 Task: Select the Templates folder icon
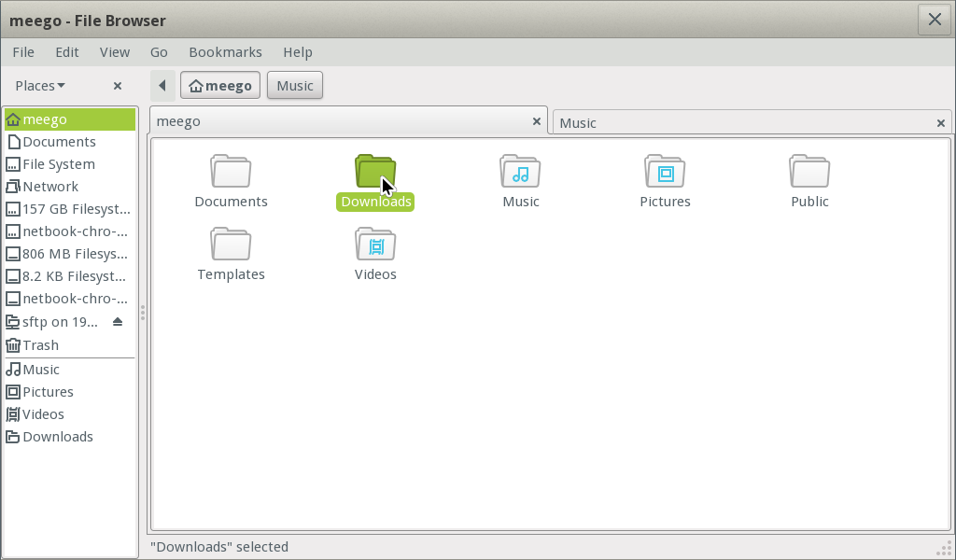point(231,244)
